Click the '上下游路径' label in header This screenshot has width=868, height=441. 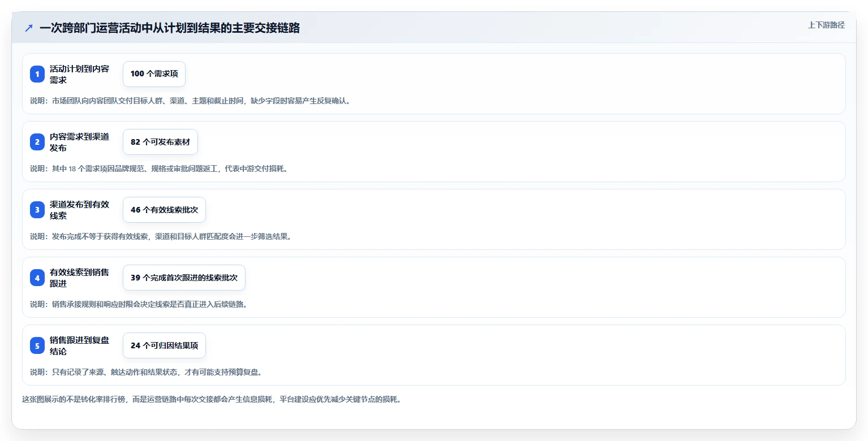(826, 25)
